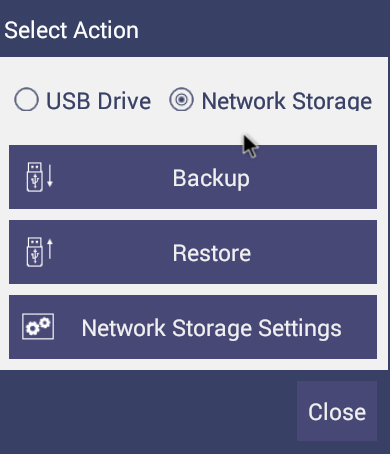This screenshot has width=391, height=457.
Task: Click the USB stick icon on Restore
Action: 35,252
